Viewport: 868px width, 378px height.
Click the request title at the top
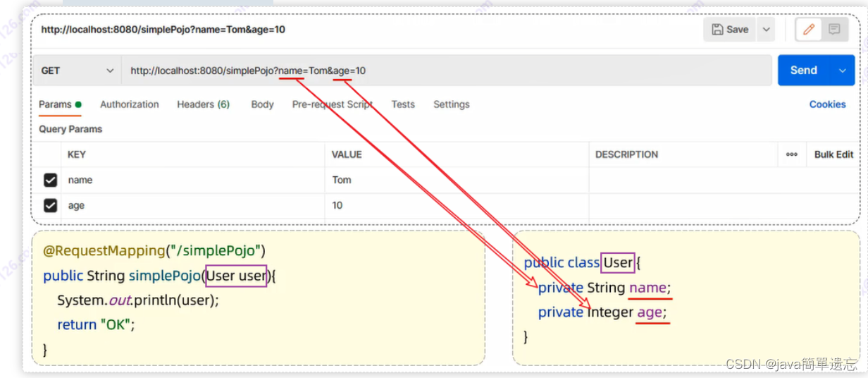163,30
